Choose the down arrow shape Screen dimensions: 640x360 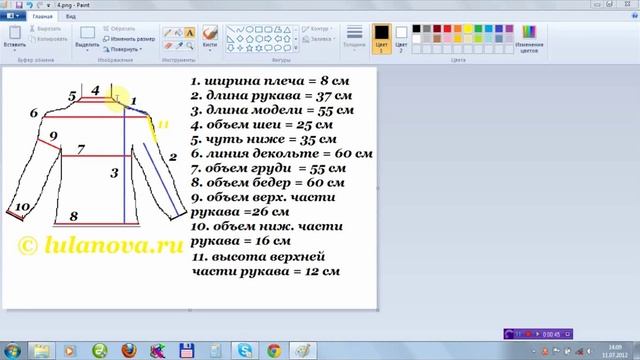[230, 48]
